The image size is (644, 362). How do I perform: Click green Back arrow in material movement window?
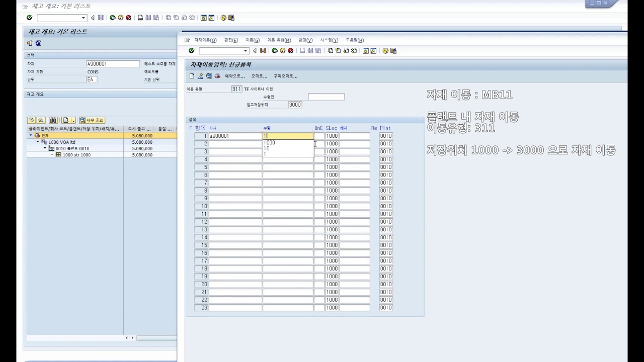click(275, 51)
